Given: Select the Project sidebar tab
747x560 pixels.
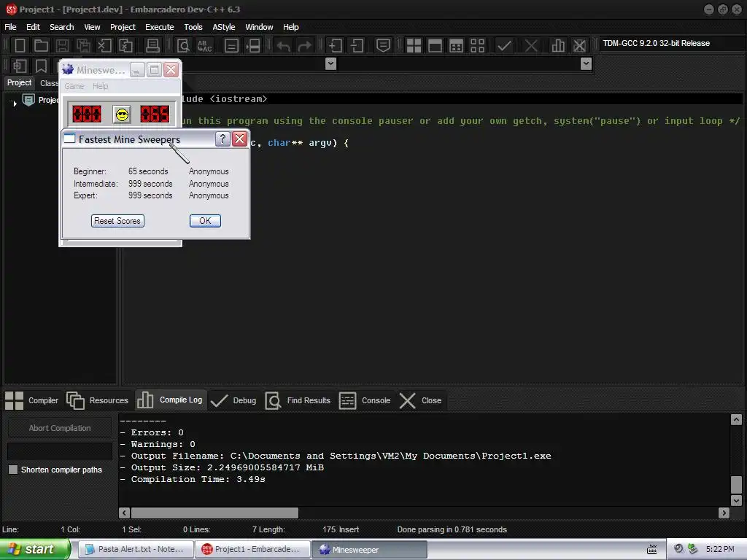Looking at the screenshot, I should click(x=19, y=83).
